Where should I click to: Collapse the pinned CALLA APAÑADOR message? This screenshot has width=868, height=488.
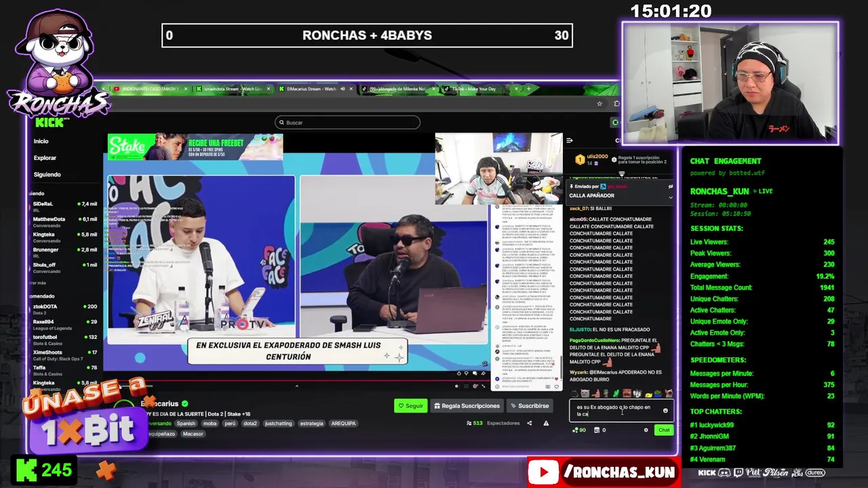(x=671, y=197)
